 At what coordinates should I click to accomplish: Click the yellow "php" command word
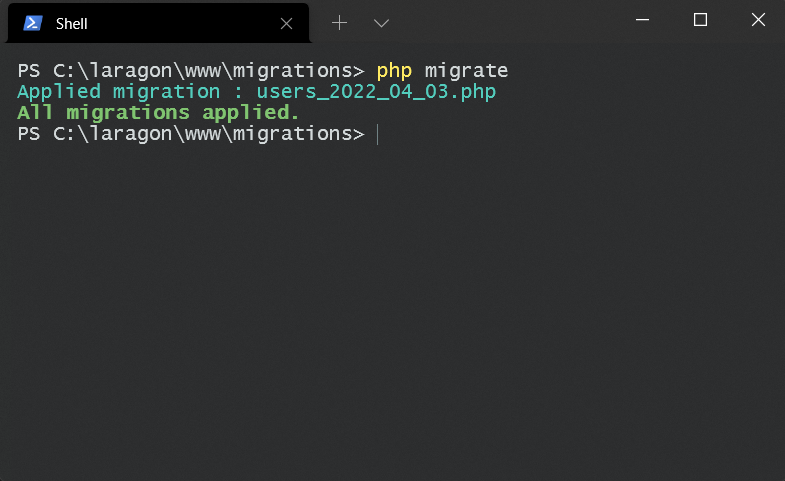click(394, 71)
